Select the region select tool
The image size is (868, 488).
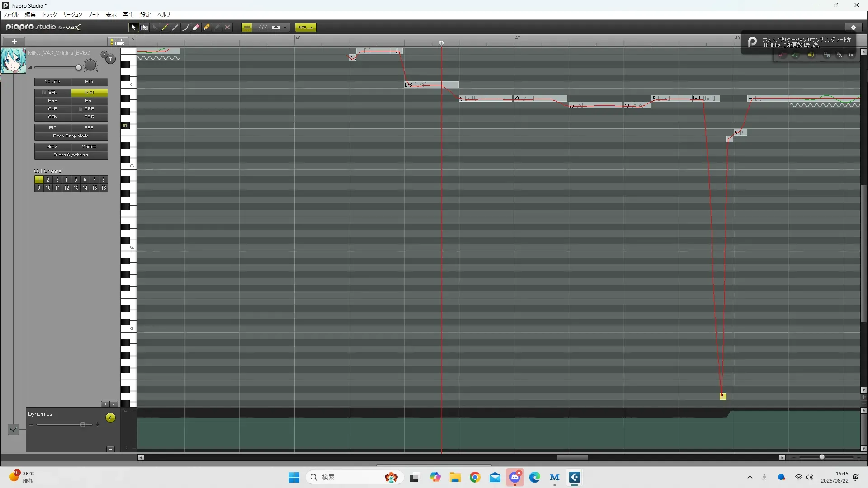coord(144,28)
